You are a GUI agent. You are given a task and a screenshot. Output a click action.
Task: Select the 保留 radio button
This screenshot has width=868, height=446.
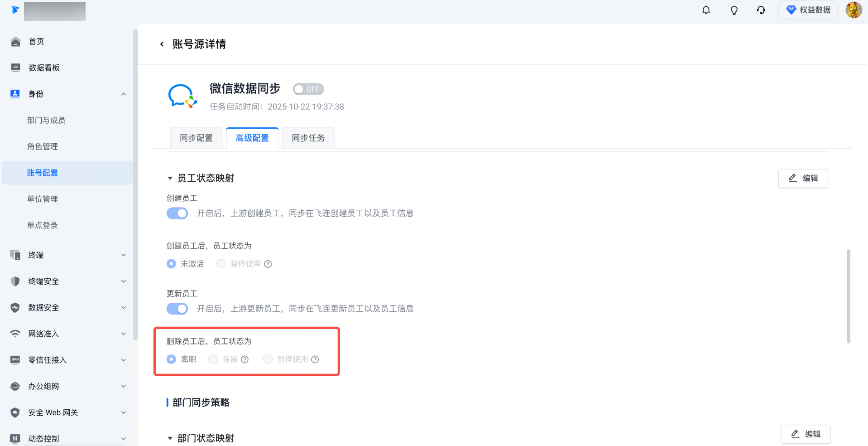pyautogui.click(x=213, y=359)
